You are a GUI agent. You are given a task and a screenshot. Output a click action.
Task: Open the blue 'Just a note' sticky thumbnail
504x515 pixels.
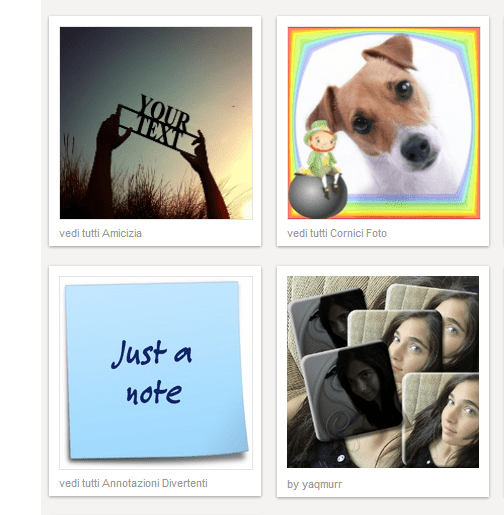(x=156, y=373)
